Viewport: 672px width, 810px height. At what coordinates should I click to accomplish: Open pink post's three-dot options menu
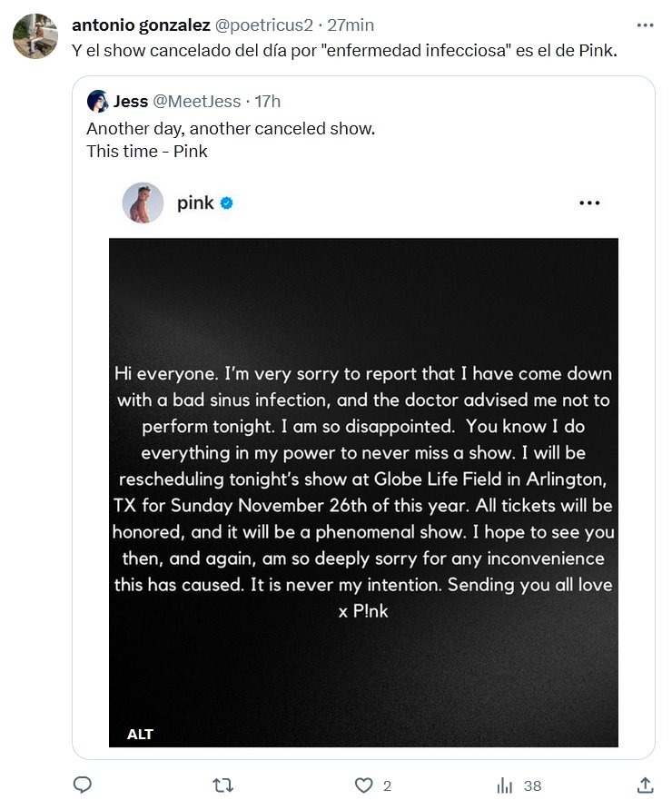[589, 203]
